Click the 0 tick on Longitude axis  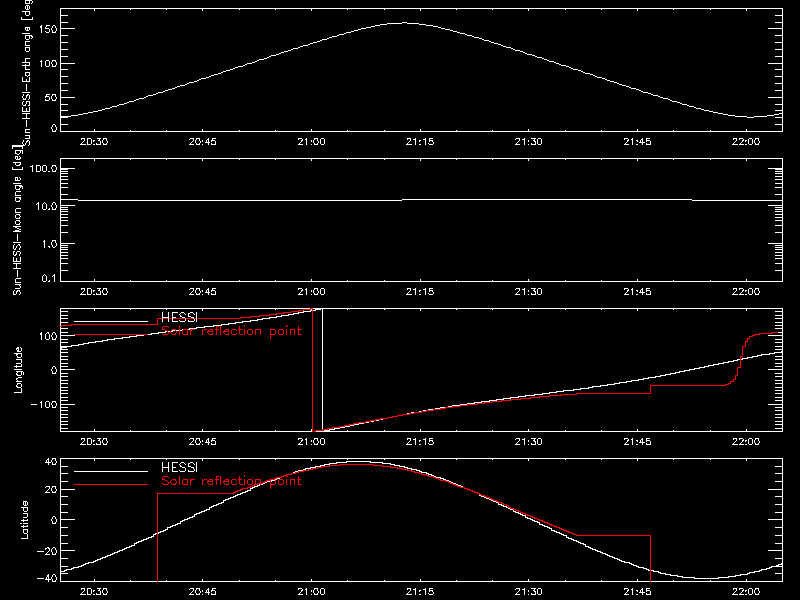click(55, 370)
